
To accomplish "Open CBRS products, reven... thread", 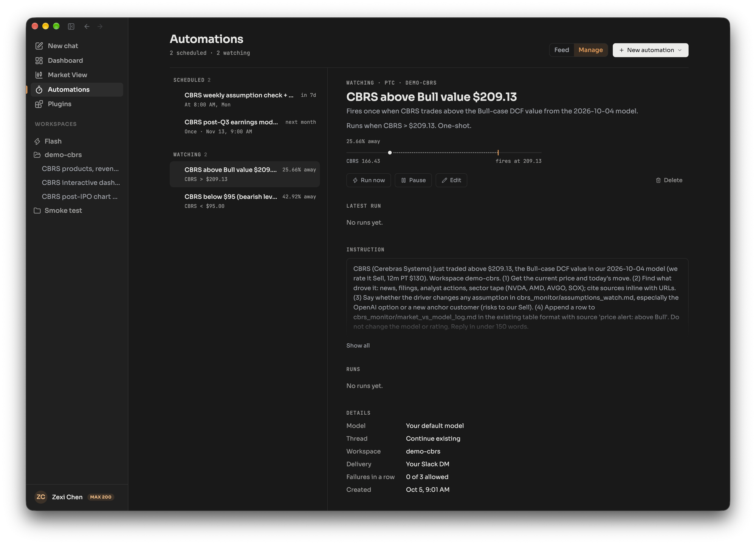I will click(x=80, y=168).
